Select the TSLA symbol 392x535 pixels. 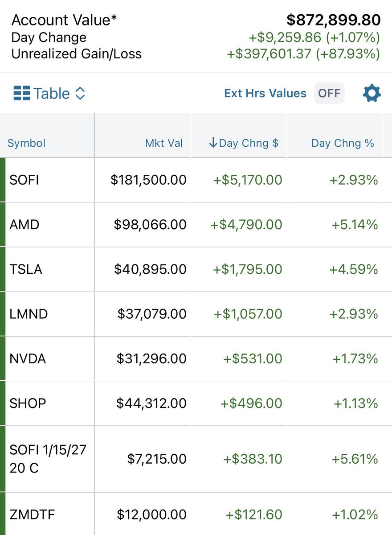26,269
